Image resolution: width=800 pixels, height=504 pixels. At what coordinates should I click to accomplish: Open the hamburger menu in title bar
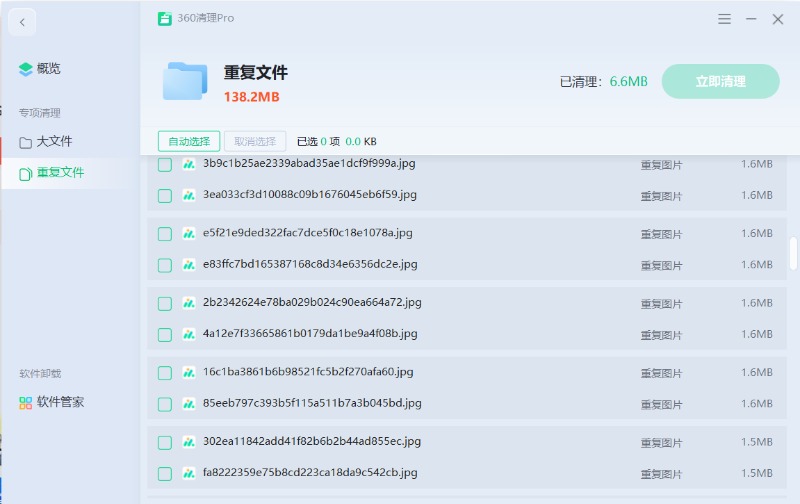(725, 19)
